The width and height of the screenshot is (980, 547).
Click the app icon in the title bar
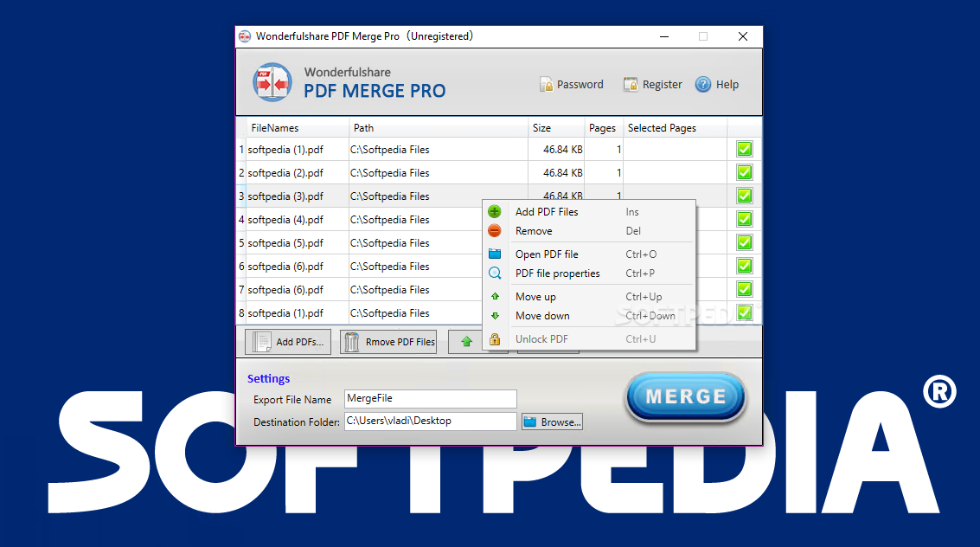pyautogui.click(x=245, y=36)
